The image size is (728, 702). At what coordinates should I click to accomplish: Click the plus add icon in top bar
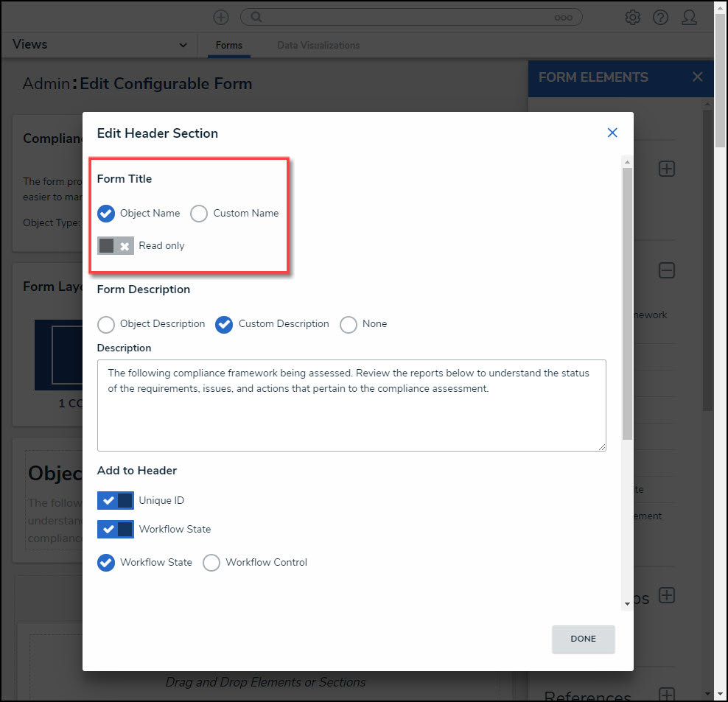[x=221, y=17]
